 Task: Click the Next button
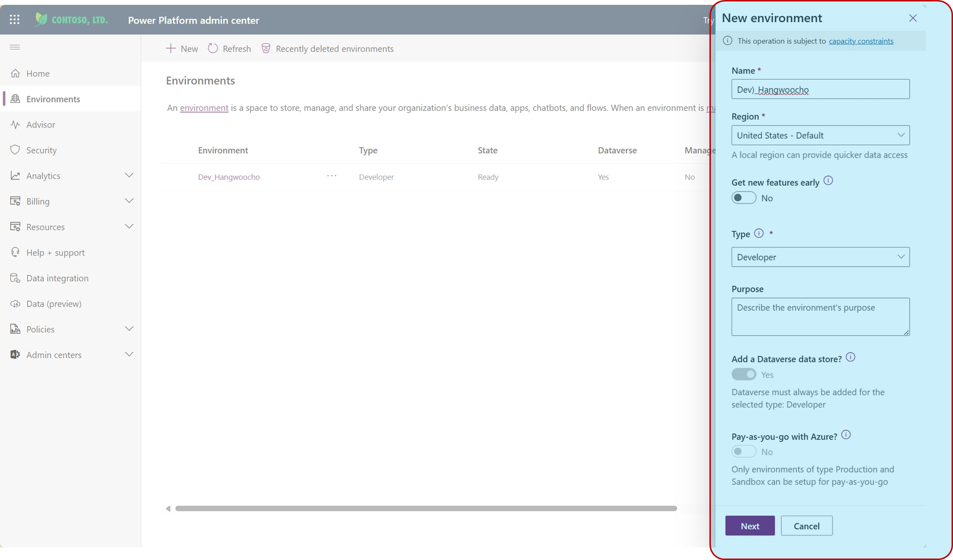pos(750,526)
